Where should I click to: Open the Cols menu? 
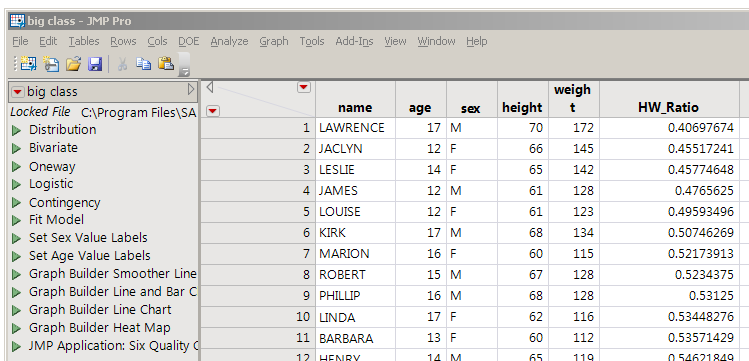[157, 41]
